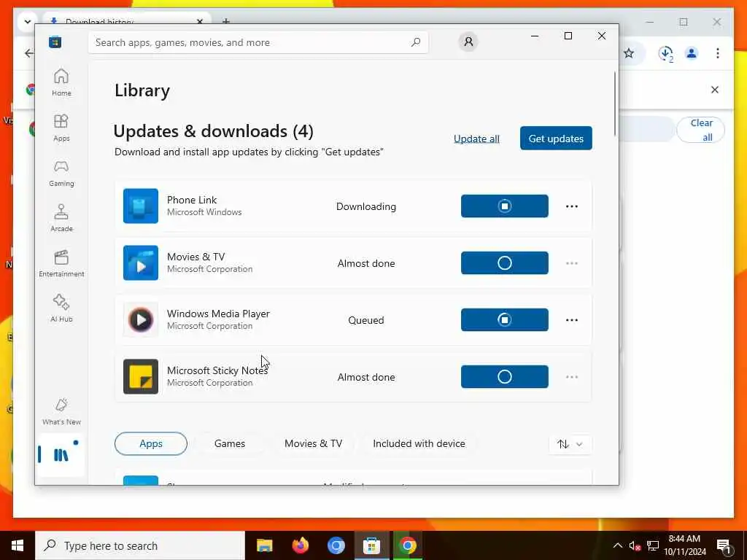Viewport: 747px width, 560px height.
Task: Click the search magnifier icon in Store
Action: coord(415,42)
